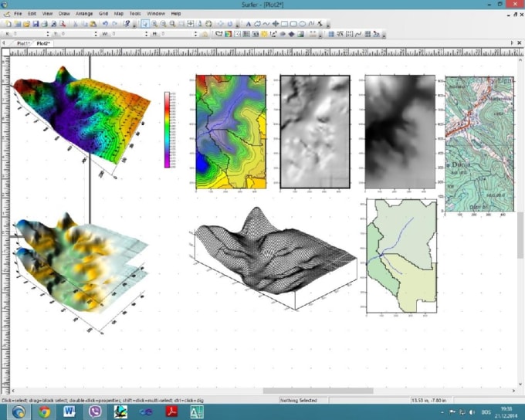Select the Text tool icon

tap(248, 24)
